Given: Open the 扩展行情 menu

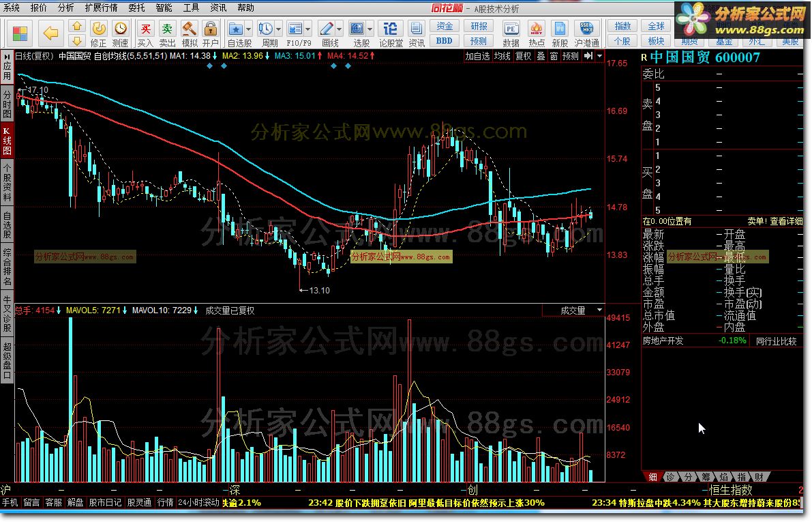Looking at the screenshot, I should click(101, 8).
